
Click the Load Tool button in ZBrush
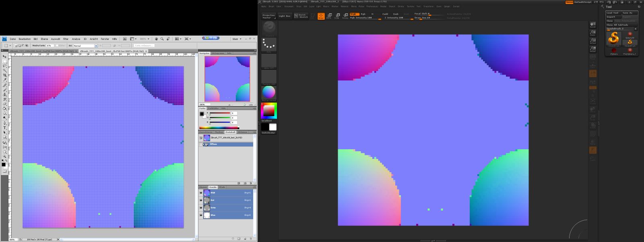[613, 13]
